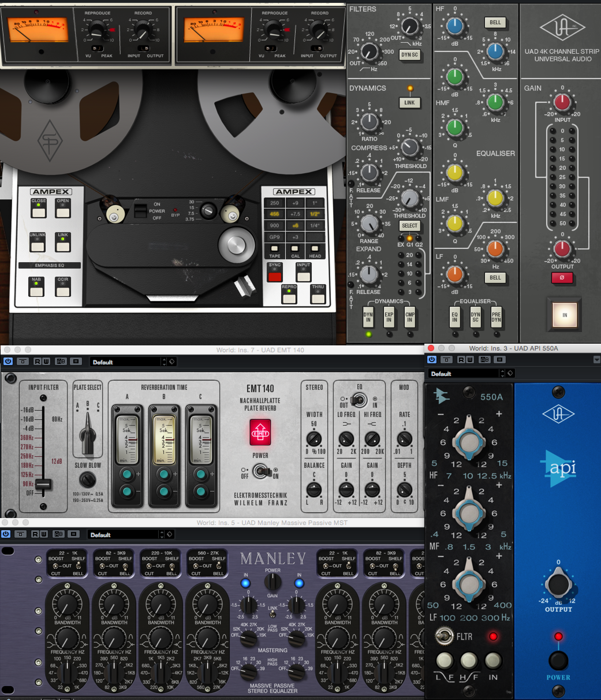Click the phase invert Ø button
The height and width of the screenshot is (700, 601).
(x=562, y=277)
